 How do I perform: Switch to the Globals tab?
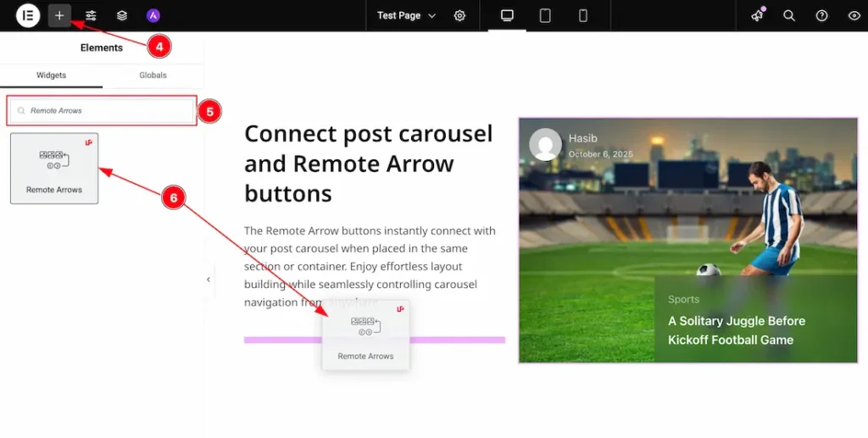(153, 75)
